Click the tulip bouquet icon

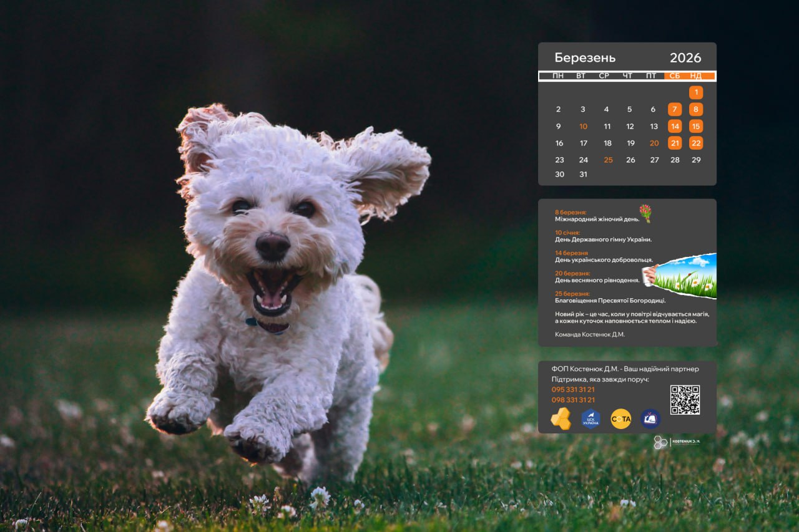tap(645, 213)
